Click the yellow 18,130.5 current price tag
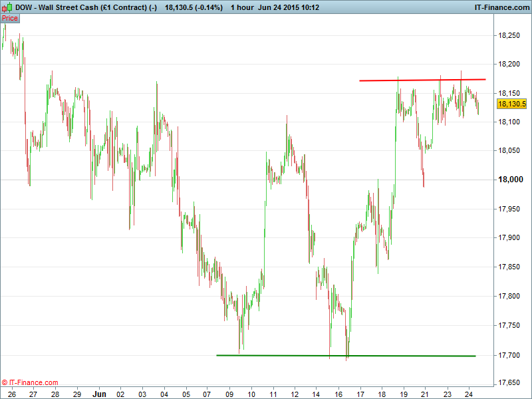This screenshot has width=532, height=399. click(x=511, y=104)
